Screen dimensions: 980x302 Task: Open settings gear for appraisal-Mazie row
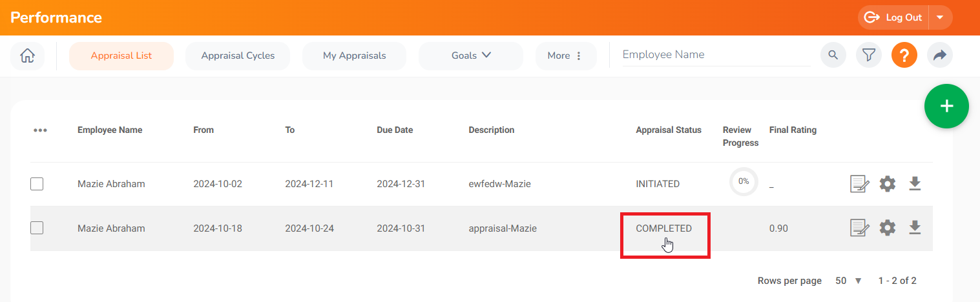click(x=888, y=228)
